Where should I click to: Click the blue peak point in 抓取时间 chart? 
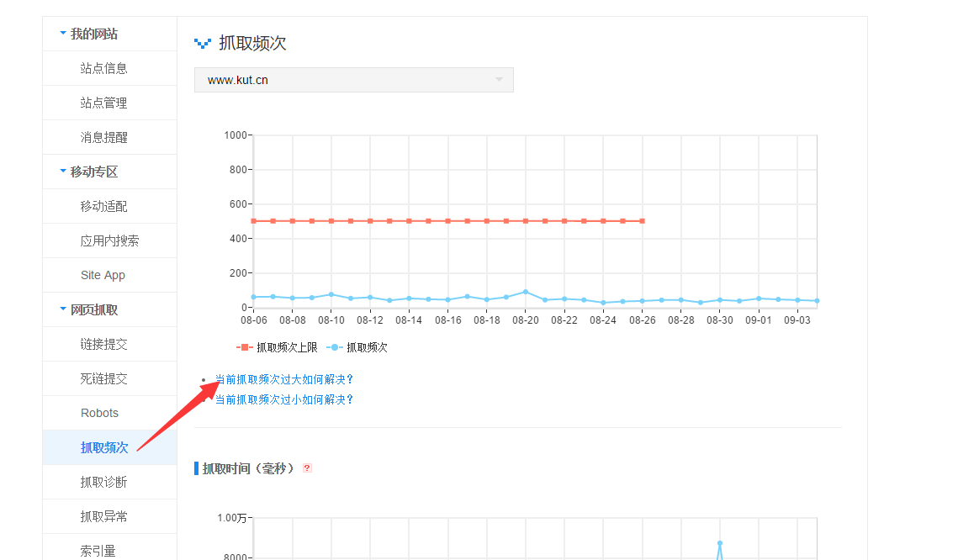point(720,543)
